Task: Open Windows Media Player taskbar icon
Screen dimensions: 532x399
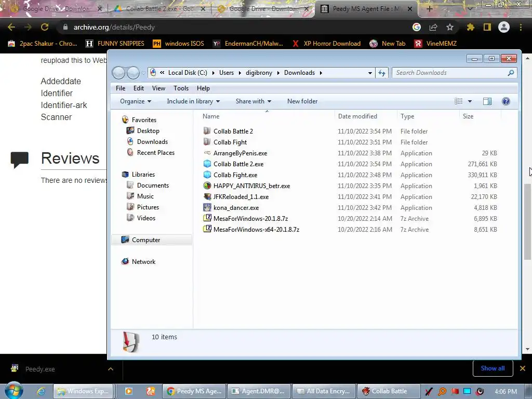Action: [129, 391]
